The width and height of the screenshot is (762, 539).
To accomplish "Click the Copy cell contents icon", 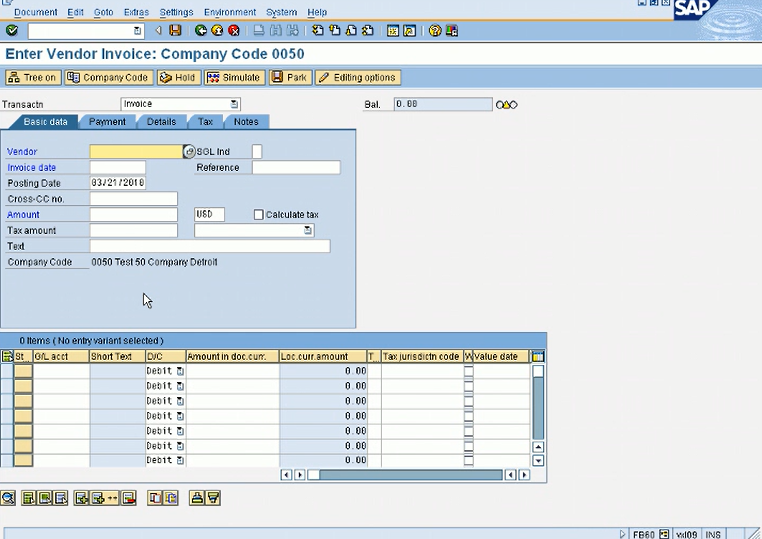I will pos(171,498).
